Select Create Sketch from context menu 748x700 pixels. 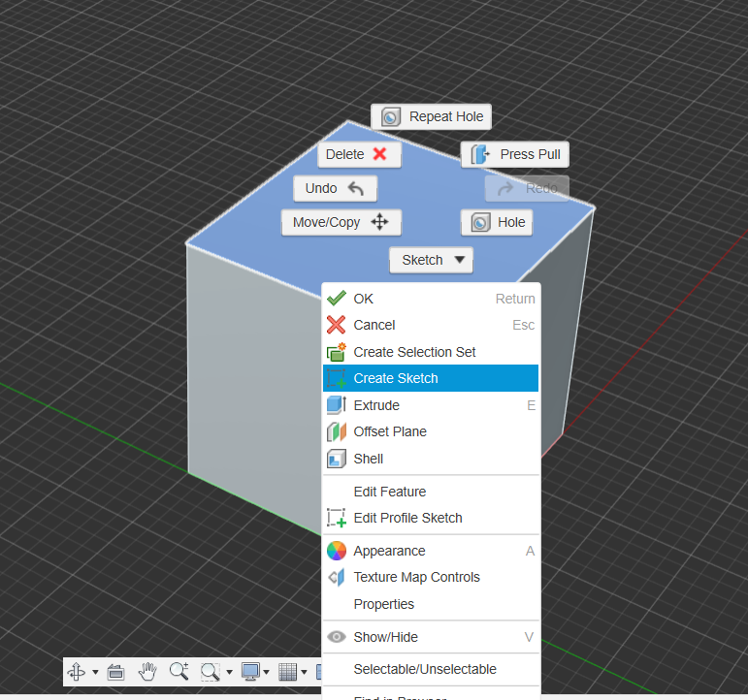point(396,378)
